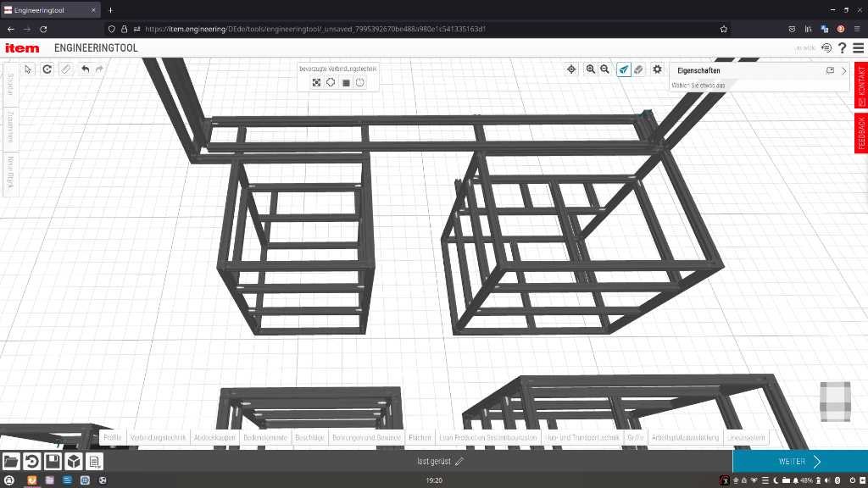
Task: Click the WEITER button
Action: (799, 462)
